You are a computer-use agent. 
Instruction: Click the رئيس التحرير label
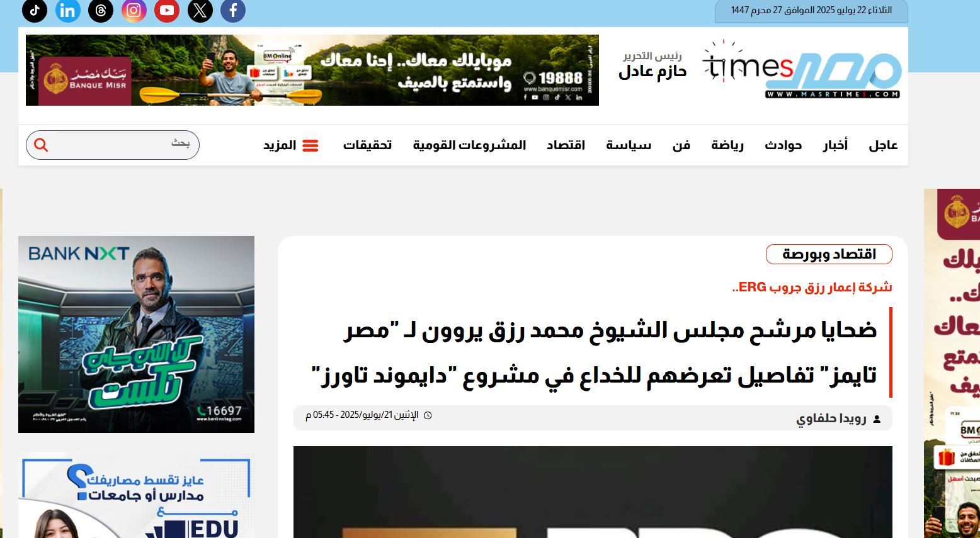point(652,55)
